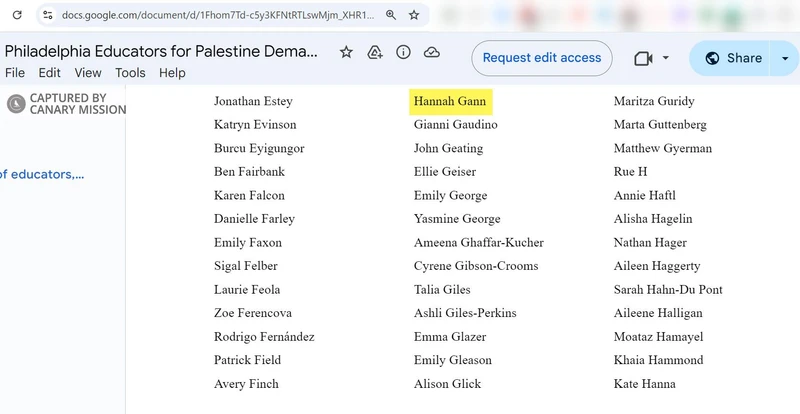Click the zoom magnifier icon in the address bar
This screenshot has width=800, height=414.
coord(391,15)
